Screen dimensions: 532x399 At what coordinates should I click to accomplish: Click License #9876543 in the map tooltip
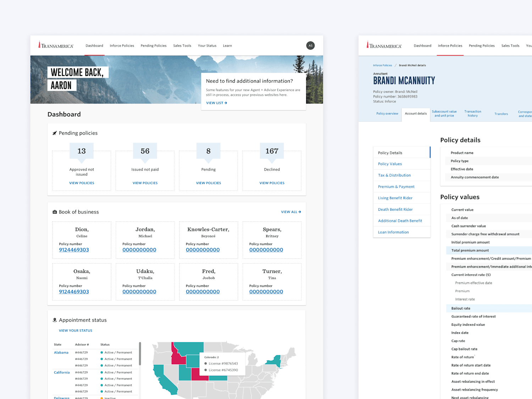223,364
